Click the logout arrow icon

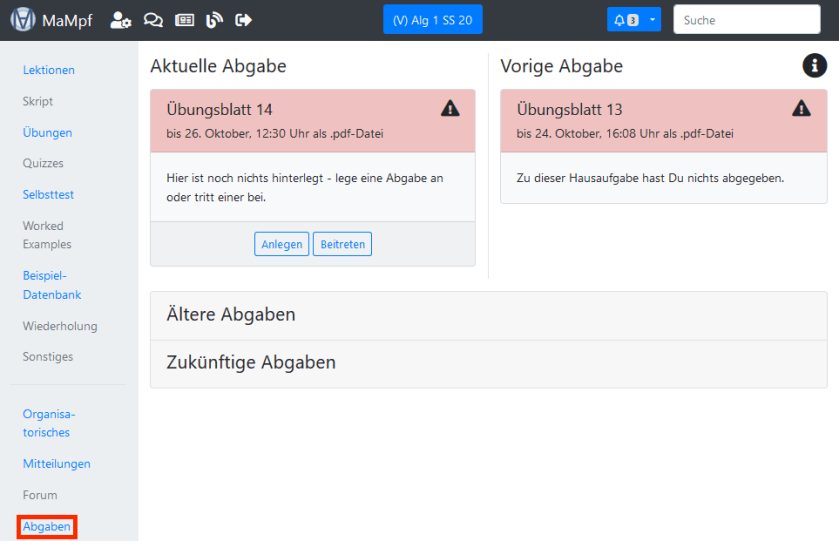coord(243,20)
